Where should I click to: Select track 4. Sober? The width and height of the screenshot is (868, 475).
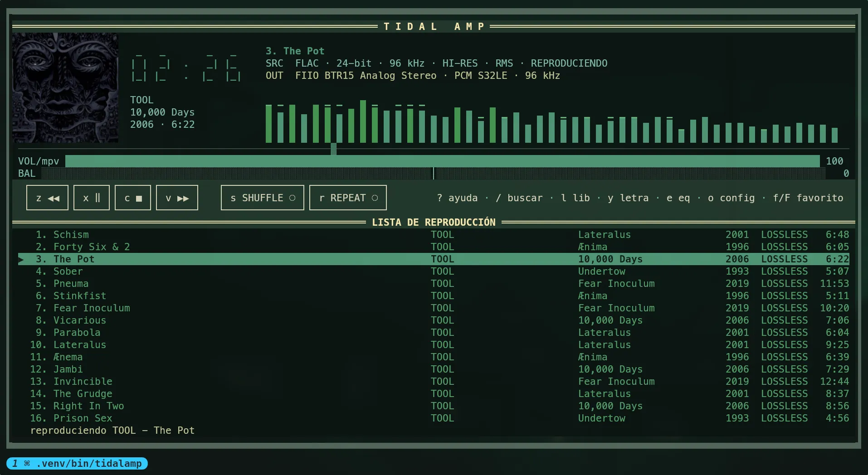(x=434, y=271)
